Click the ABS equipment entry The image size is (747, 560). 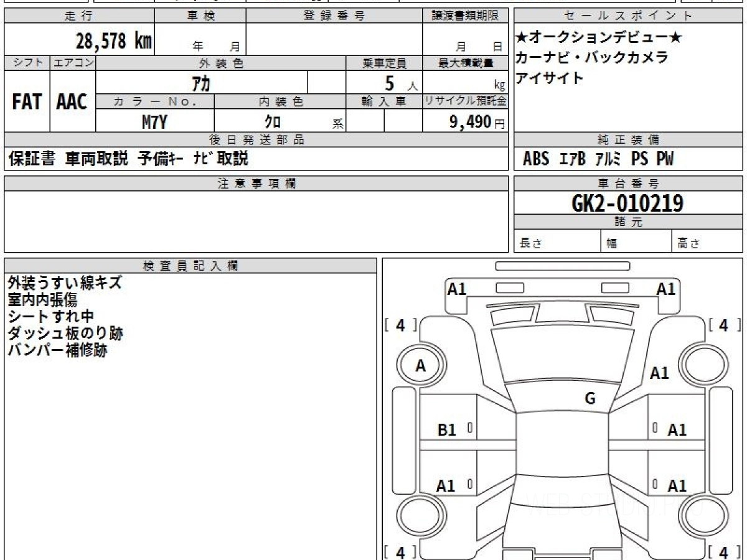(x=536, y=159)
